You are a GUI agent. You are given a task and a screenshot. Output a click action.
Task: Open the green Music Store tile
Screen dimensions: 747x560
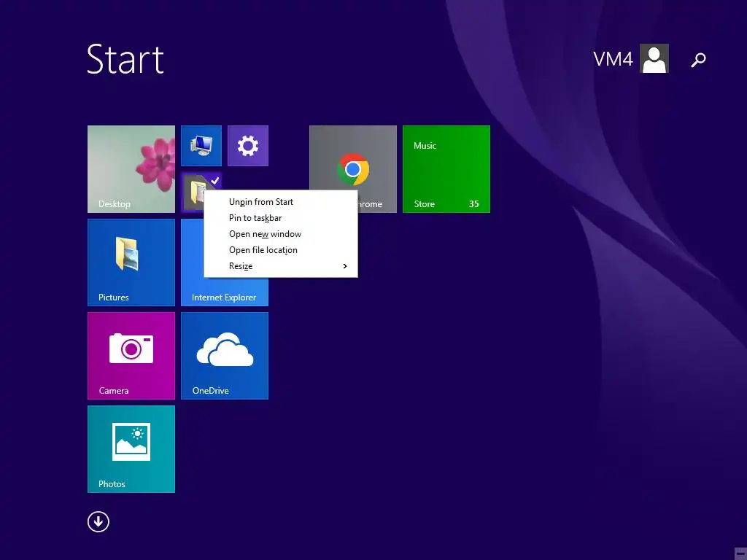[446, 169]
